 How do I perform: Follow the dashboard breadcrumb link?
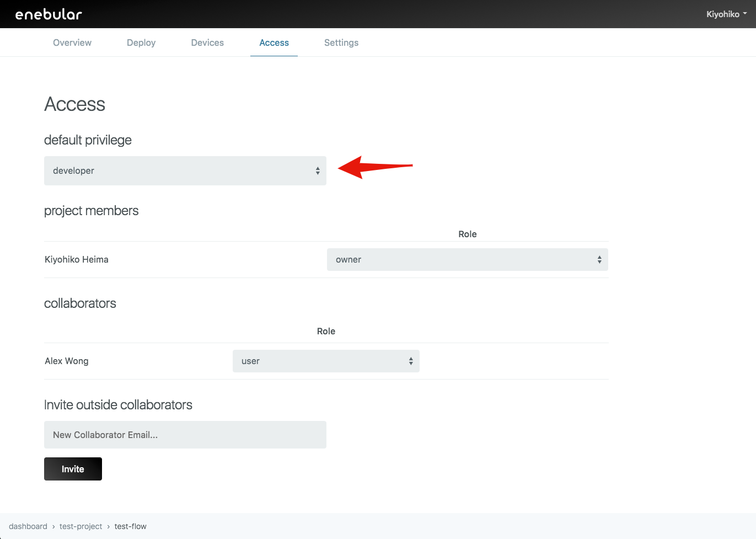pyautogui.click(x=28, y=526)
